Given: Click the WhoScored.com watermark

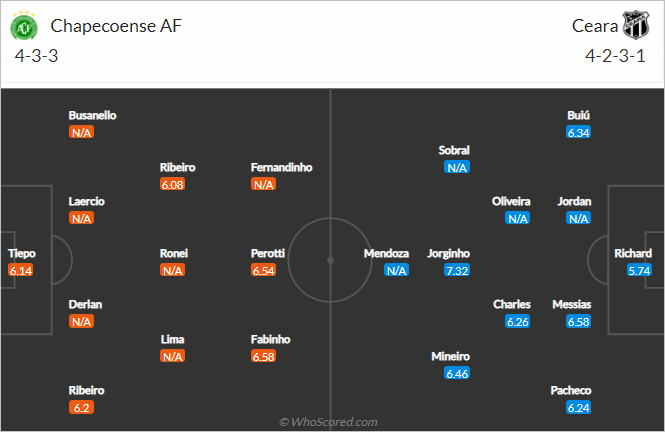Looking at the screenshot, I should coord(328,422).
